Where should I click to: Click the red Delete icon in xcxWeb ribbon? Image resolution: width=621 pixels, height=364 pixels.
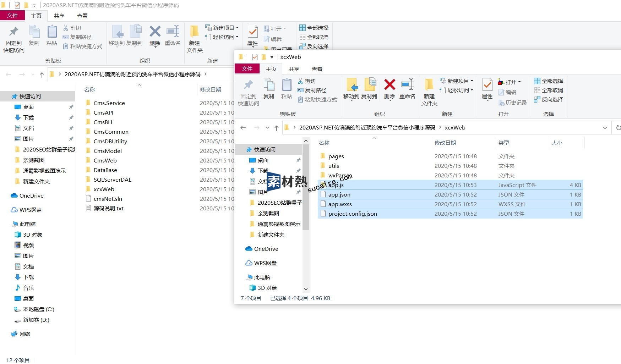[x=390, y=85]
